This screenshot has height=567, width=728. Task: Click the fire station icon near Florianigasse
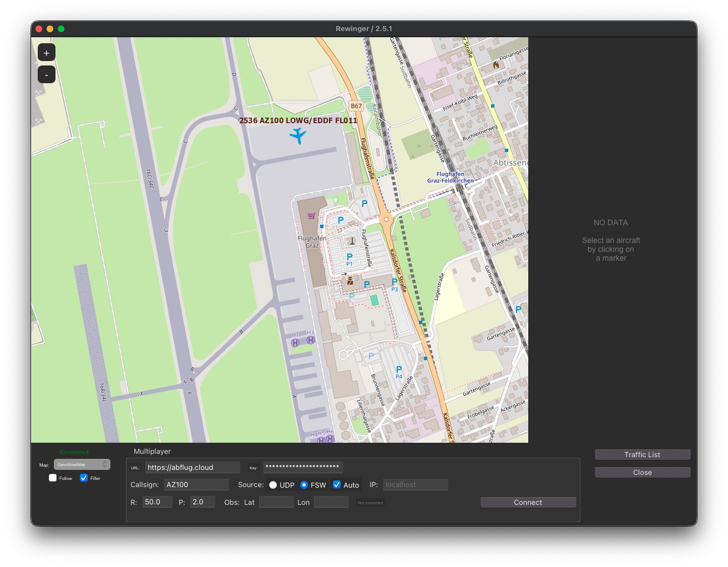point(496,64)
